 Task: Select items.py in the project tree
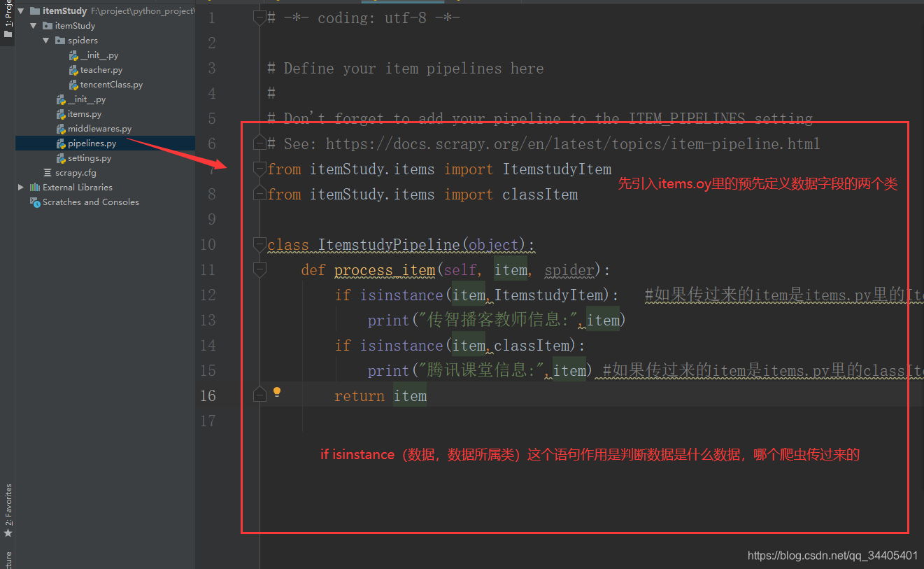click(x=85, y=114)
